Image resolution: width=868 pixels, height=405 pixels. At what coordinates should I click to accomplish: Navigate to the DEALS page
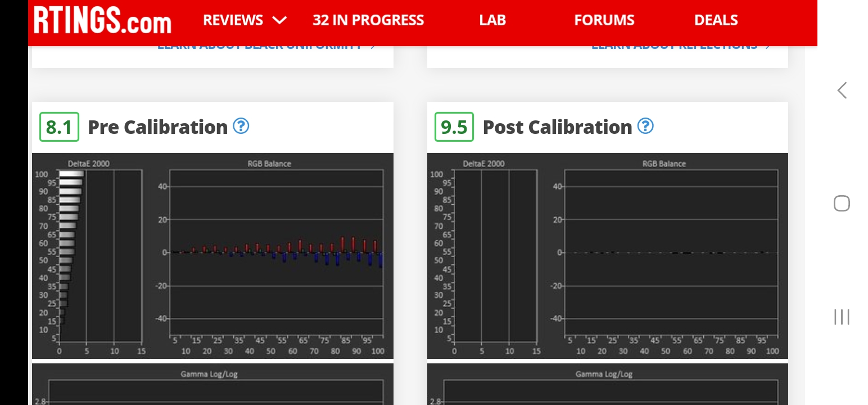coord(716,21)
